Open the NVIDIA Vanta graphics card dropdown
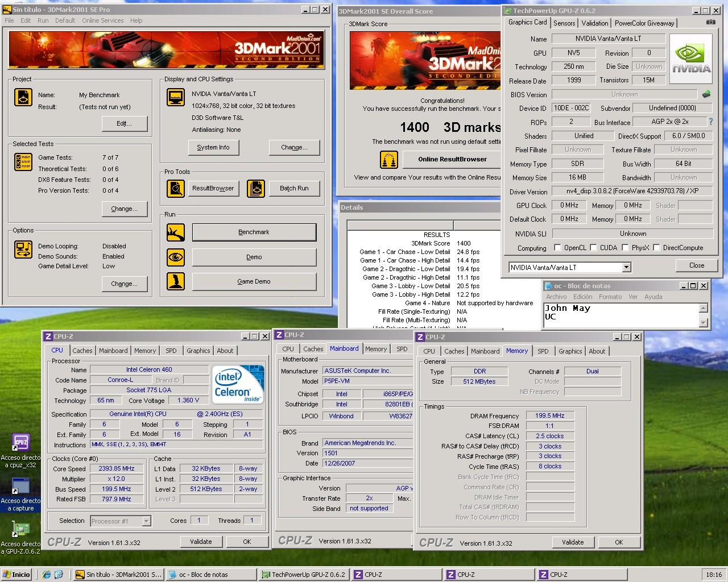This screenshot has height=582, width=728. tap(626, 267)
